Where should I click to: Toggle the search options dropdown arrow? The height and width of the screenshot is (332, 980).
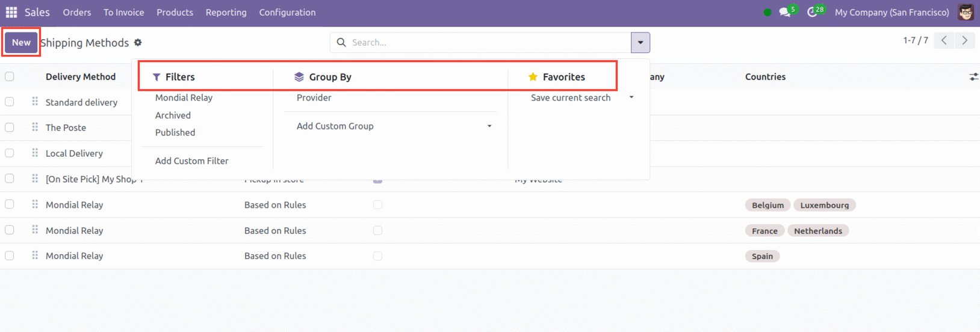pyautogui.click(x=640, y=43)
